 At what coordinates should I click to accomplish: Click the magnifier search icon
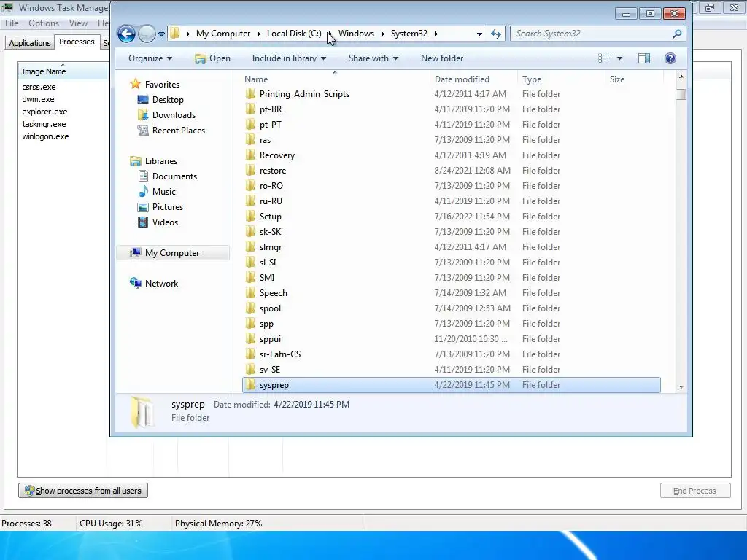677,34
